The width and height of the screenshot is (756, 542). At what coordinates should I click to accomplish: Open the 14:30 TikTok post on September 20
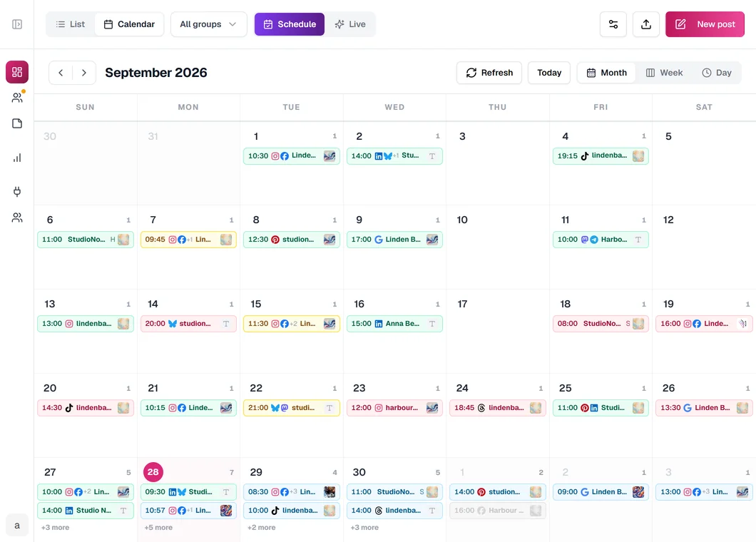tap(86, 408)
